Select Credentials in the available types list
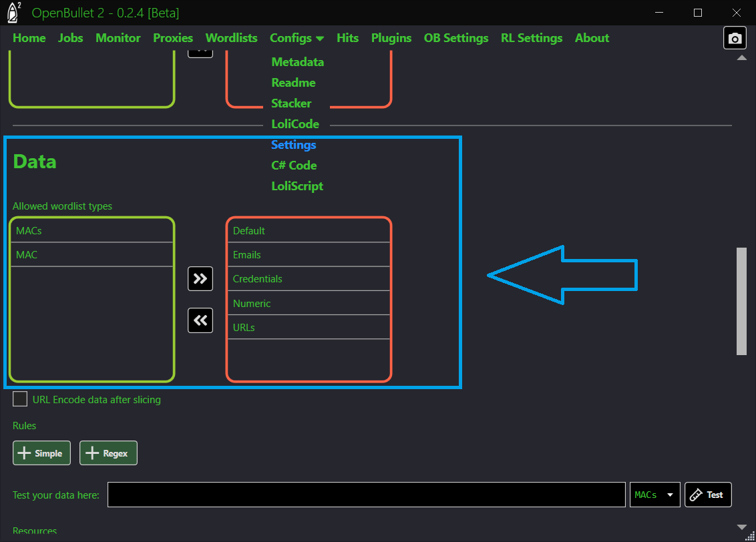756x542 pixels. pyautogui.click(x=309, y=279)
